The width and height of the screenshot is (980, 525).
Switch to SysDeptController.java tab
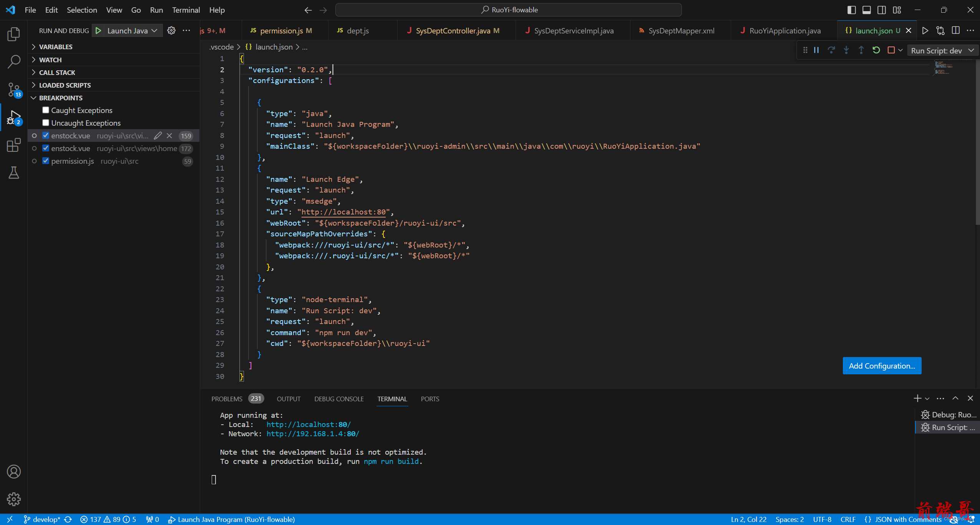457,31
